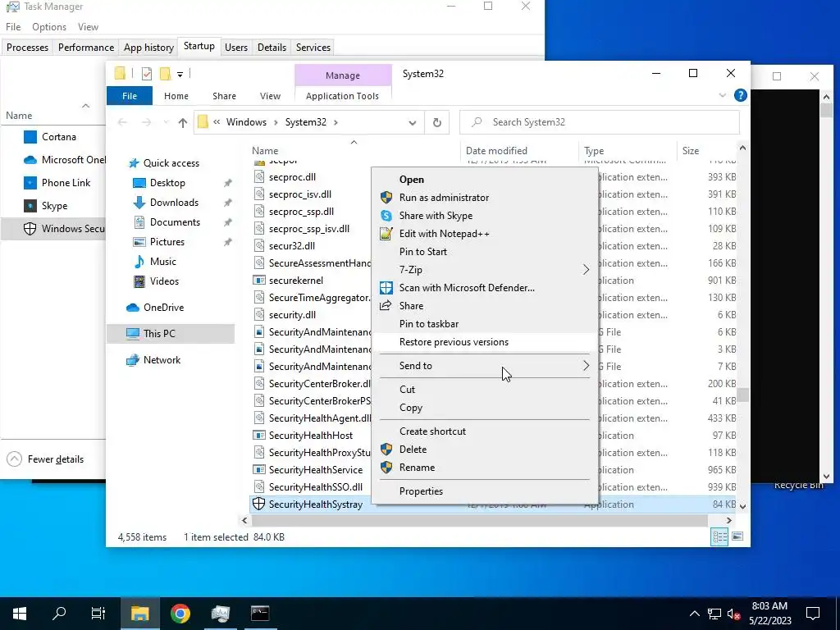
Task: Switch to the Services tab in Task Manager
Action: [x=313, y=47]
